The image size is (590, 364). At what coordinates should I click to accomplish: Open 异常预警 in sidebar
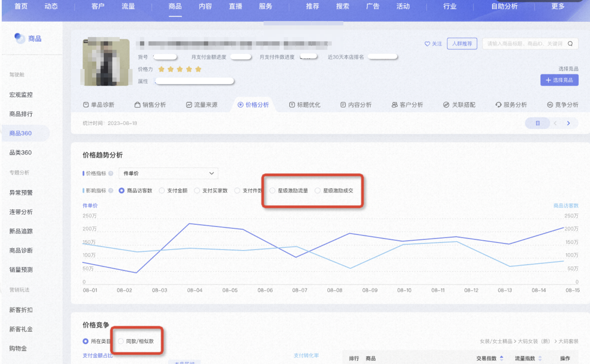[x=21, y=193]
